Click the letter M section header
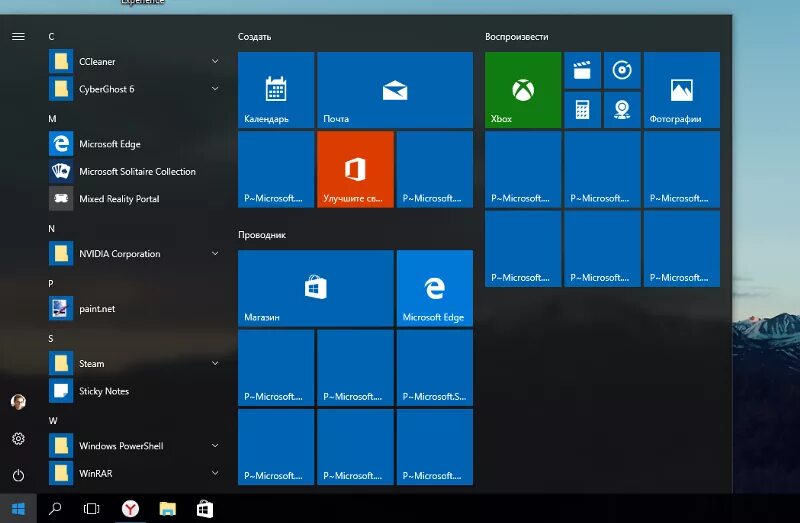 52,119
